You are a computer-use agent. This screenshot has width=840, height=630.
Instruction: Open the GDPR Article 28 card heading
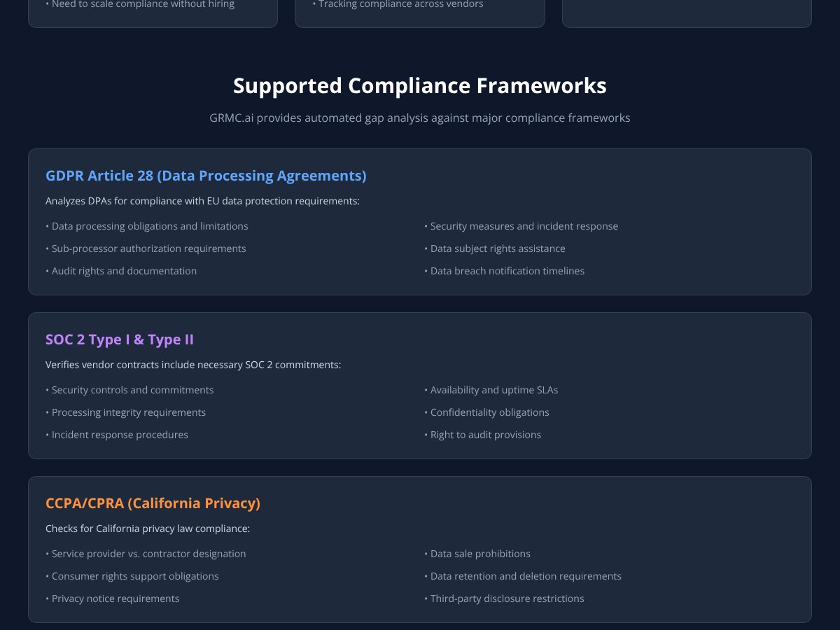[x=206, y=176]
